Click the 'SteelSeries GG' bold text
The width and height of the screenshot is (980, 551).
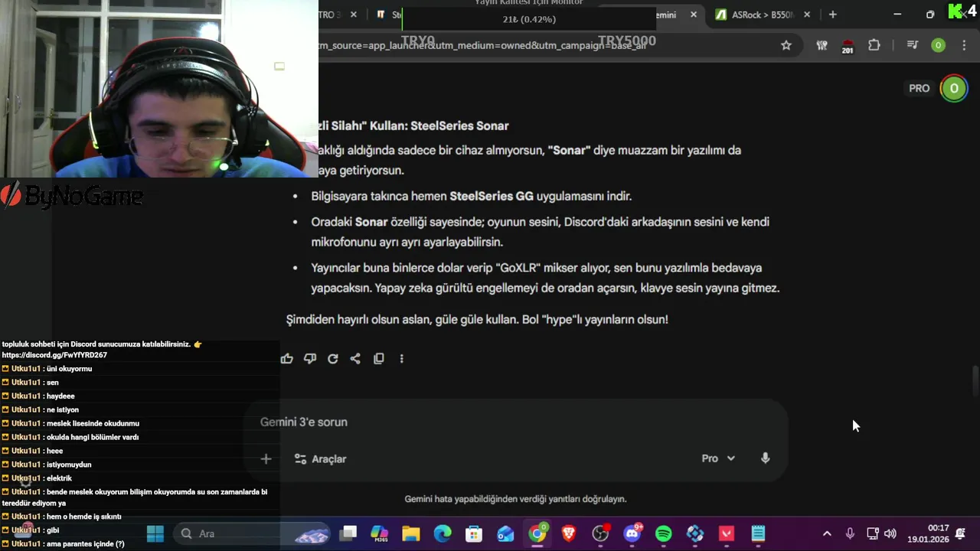pyautogui.click(x=492, y=196)
